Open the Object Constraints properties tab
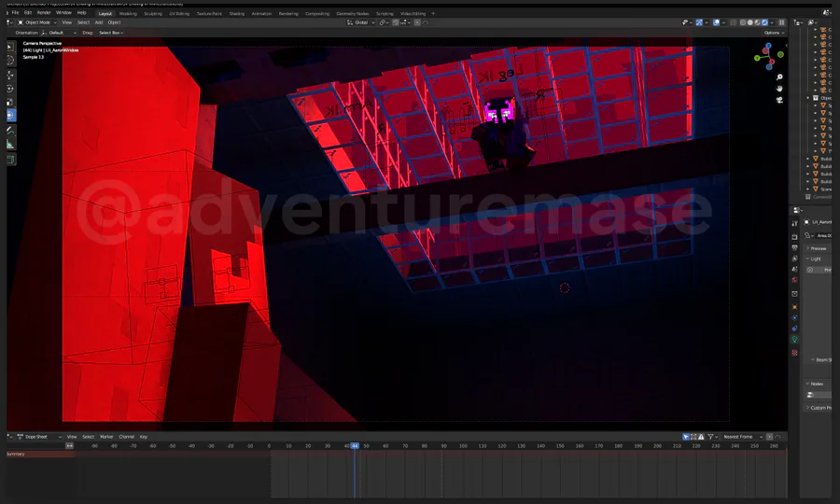 click(795, 329)
